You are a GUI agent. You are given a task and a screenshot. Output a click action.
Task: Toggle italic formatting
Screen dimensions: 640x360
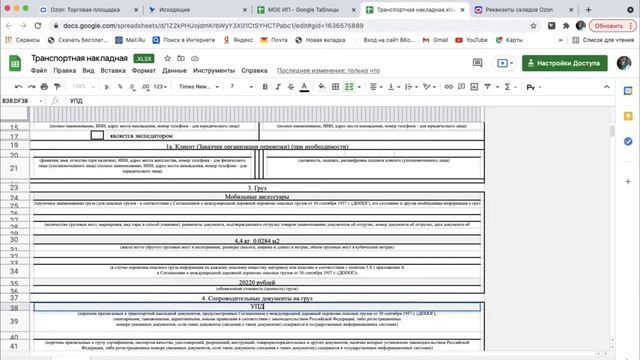click(x=278, y=87)
